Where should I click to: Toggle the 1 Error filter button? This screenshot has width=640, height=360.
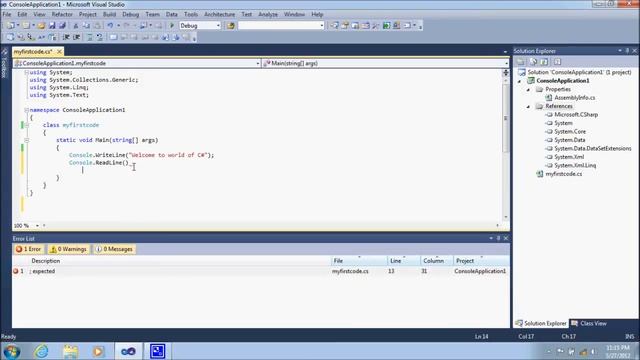pyautogui.click(x=28, y=249)
